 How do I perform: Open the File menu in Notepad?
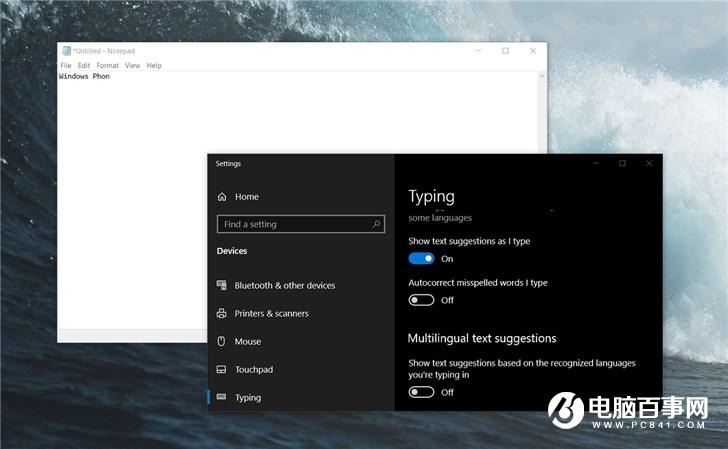[66, 65]
